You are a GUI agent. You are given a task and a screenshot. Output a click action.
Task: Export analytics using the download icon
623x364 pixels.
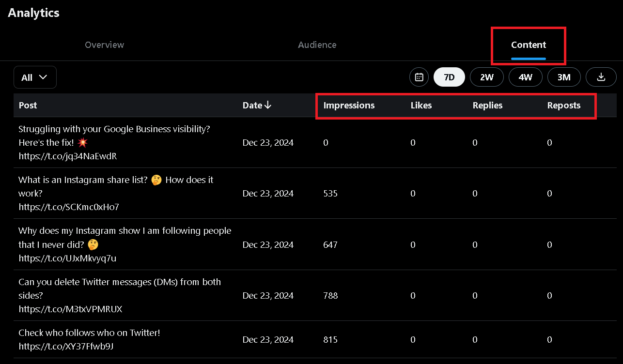[x=601, y=77]
